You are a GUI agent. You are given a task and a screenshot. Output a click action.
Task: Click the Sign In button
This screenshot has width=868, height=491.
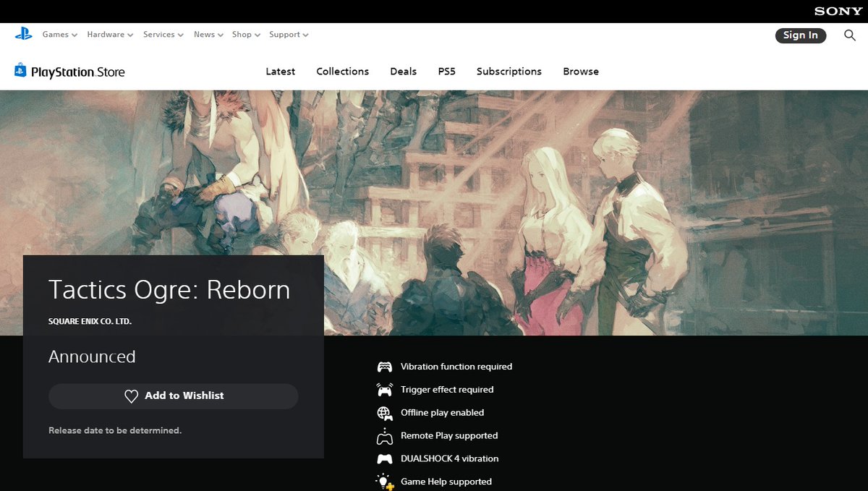pos(800,35)
